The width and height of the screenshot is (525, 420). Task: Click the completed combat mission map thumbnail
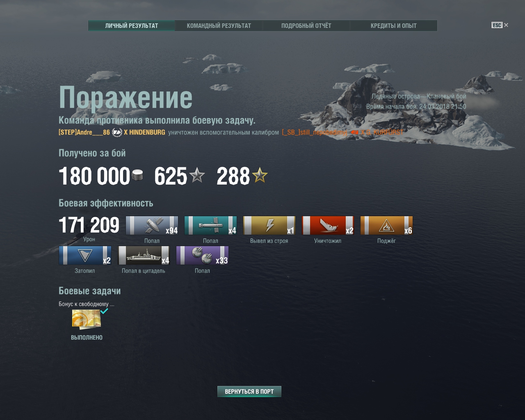pos(87,320)
